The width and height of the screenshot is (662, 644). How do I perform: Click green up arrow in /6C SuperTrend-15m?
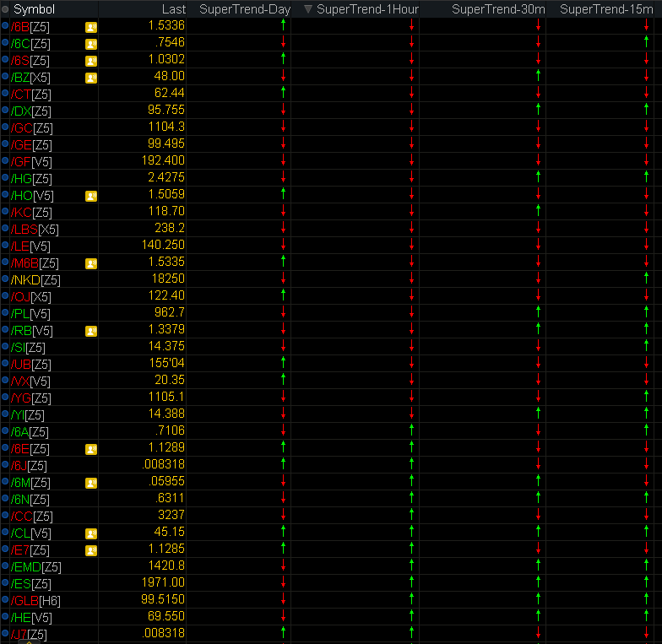pyautogui.click(x=647, y=42)
